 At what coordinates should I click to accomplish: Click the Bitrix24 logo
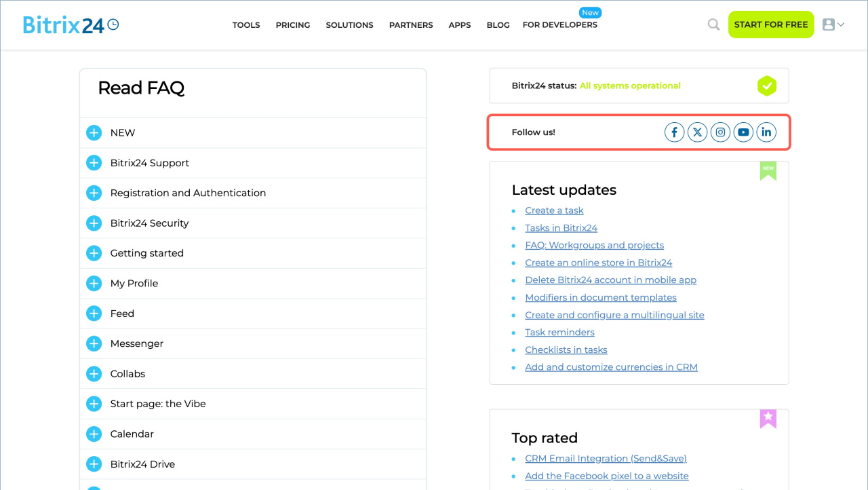pyautogui.click(x=71, y=24)
